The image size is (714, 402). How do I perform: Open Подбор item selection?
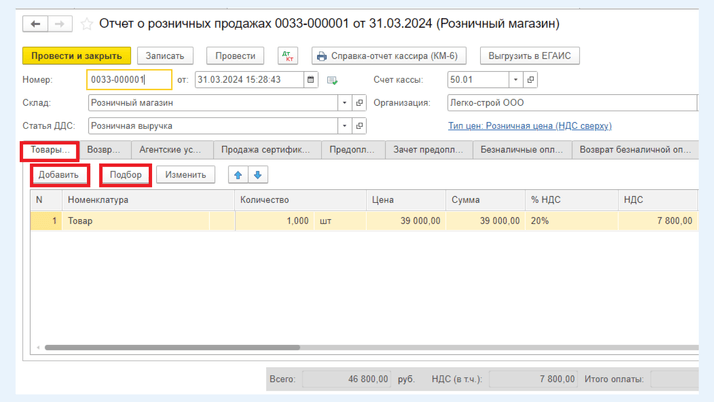126,175
